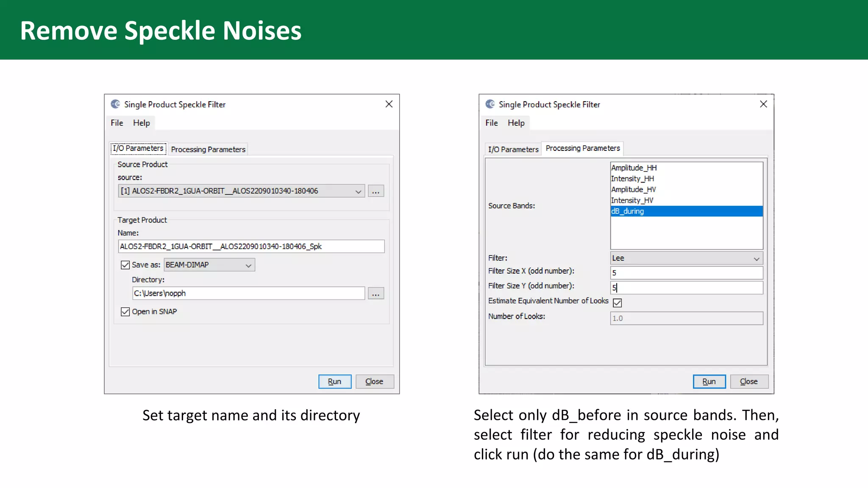Open File menu in right dialog
This screenshot has width=868, height=488.
(x=492, y=123)
